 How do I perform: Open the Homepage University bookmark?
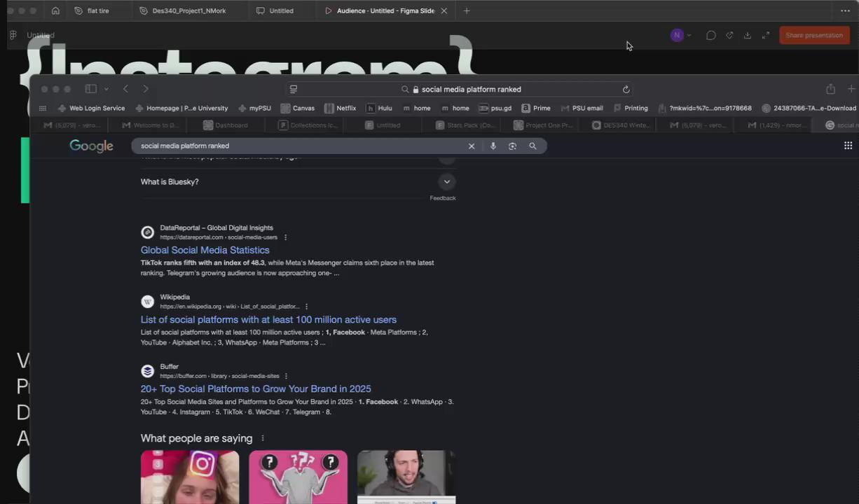(x=181, y=108)
